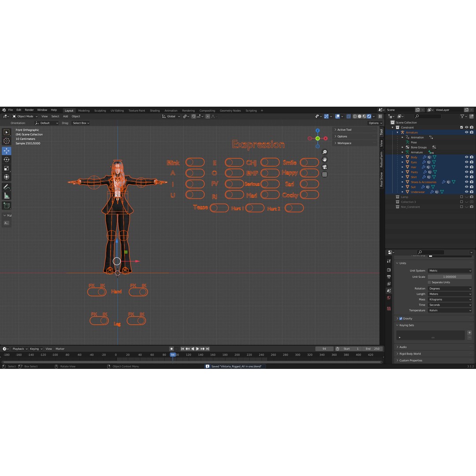Enable the Lamp collection checkbox

tap(461, 197)
